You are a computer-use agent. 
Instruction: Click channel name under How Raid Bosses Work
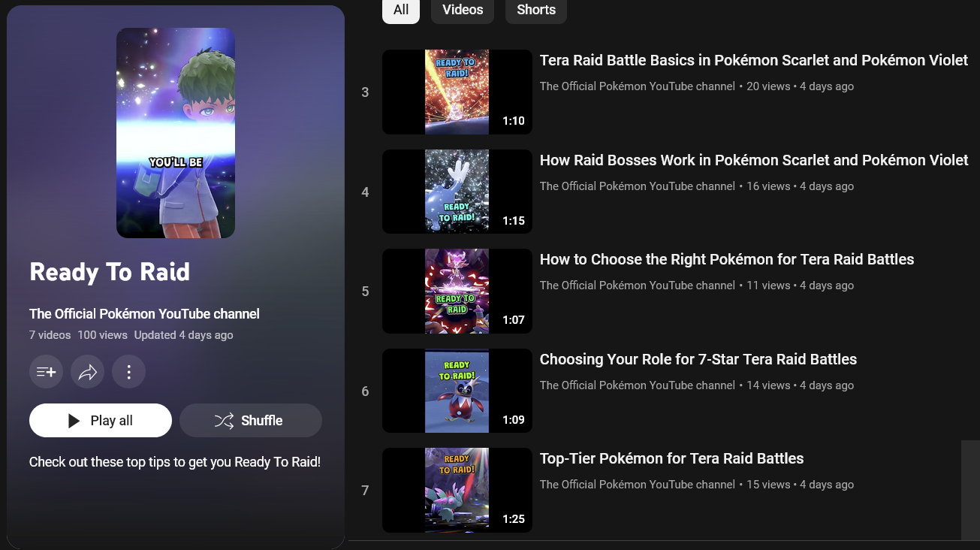pos(638,186)
